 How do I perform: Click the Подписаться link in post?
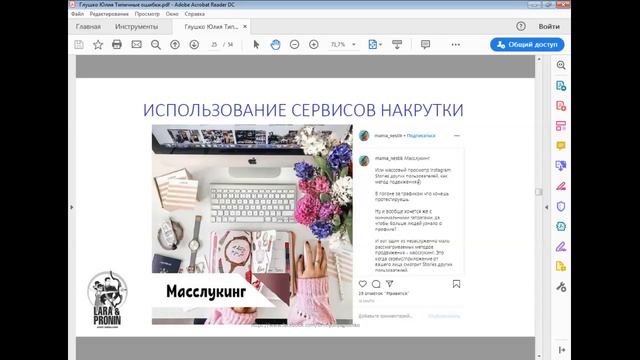click(421, 136)
